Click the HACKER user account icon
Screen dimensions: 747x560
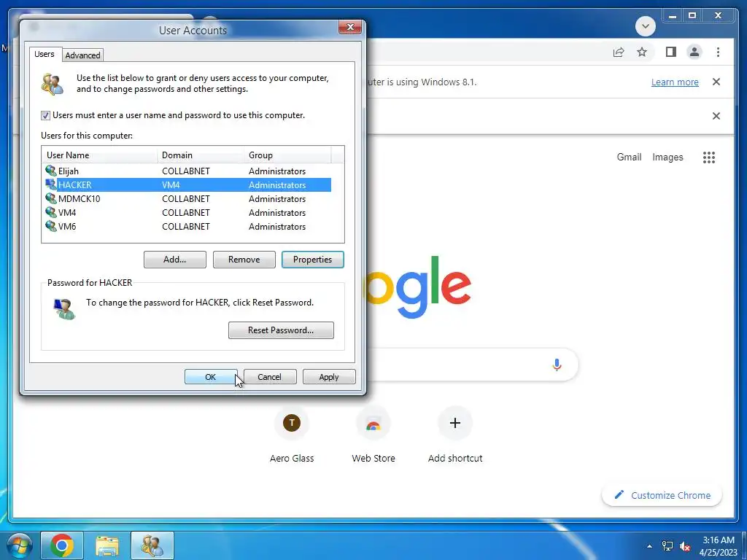point(51,184)
